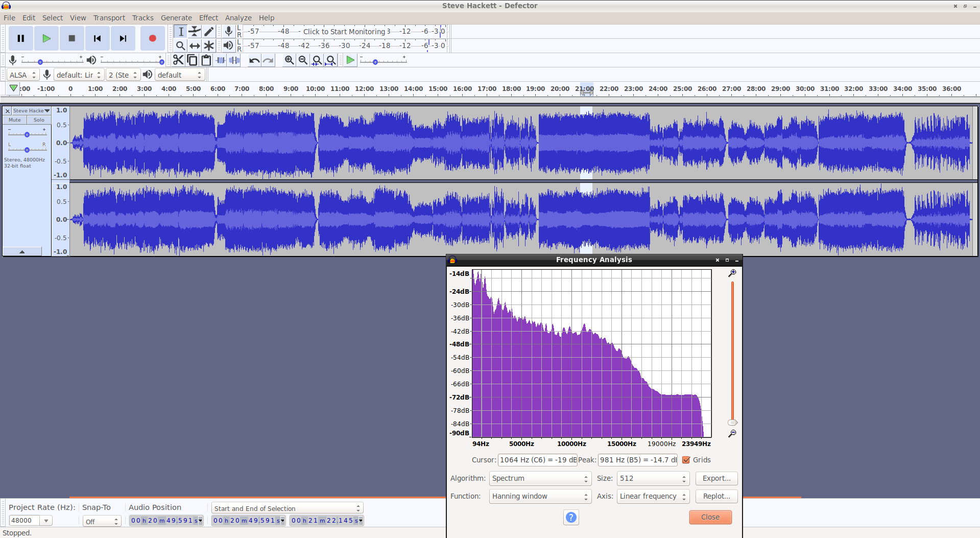This screenshot has width=980, height=538.
Task: Open the Generate menu
Action: pyautogui.click(x=176, y=18)
